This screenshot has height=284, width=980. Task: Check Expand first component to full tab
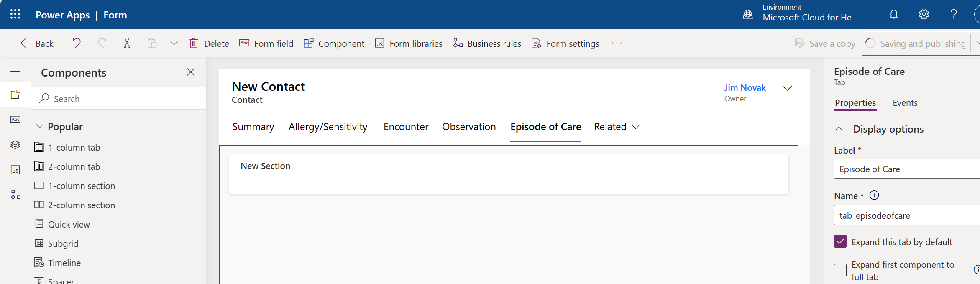coord(840,270)
